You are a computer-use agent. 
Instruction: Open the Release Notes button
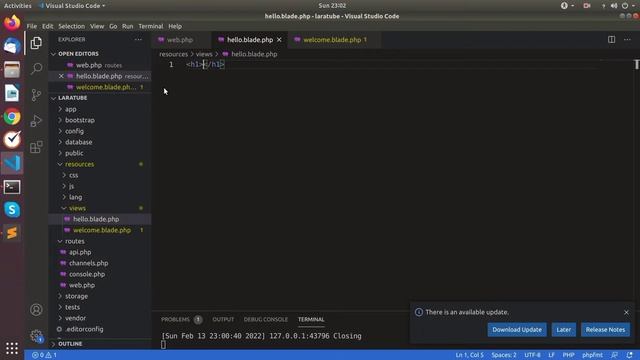coord(605,330)
